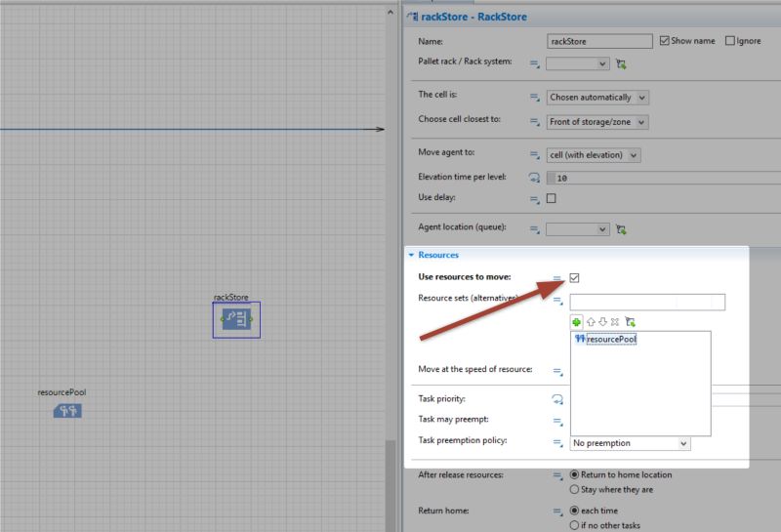Toggle static/dynamic icon for Return home
This screenshot has height=532, width=781.
tap(557, 512)
